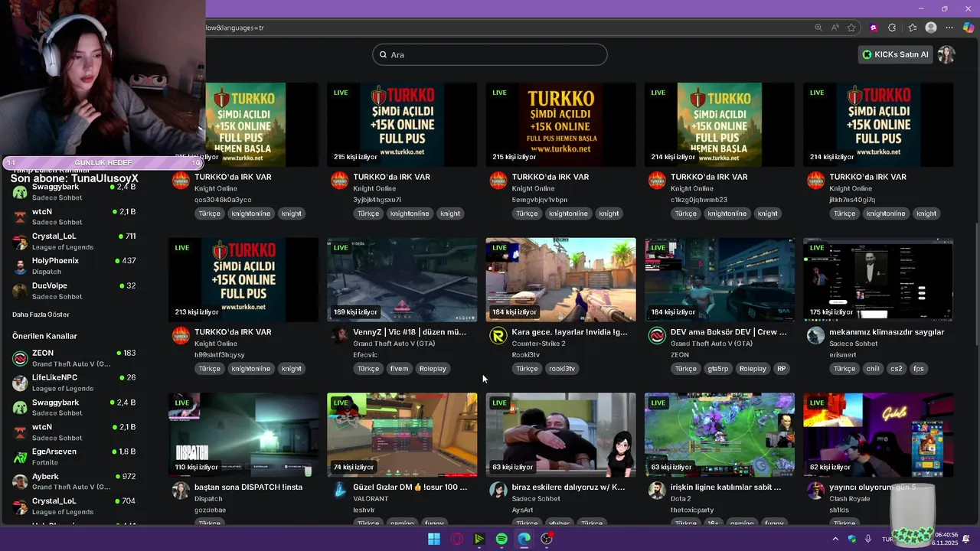Click cs2 tag on erismert stream
980x551 pixels.
(896, 369)
